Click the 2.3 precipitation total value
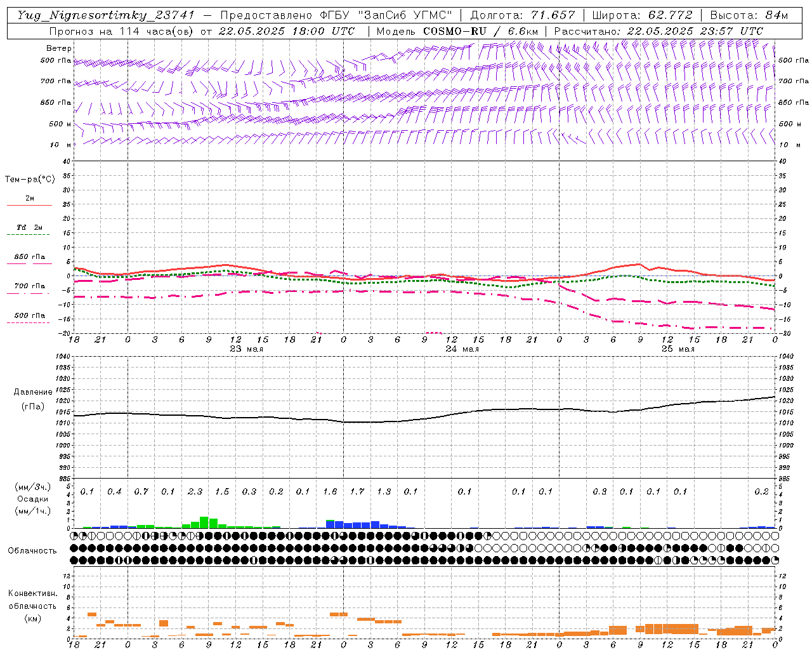The height and width of the screenshot is (650, 812). [195, 492]
